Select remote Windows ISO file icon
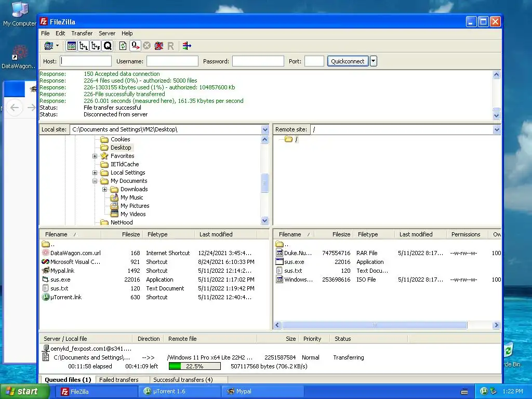Viewport: 532px width, 399px height. (x=279, y=279)
